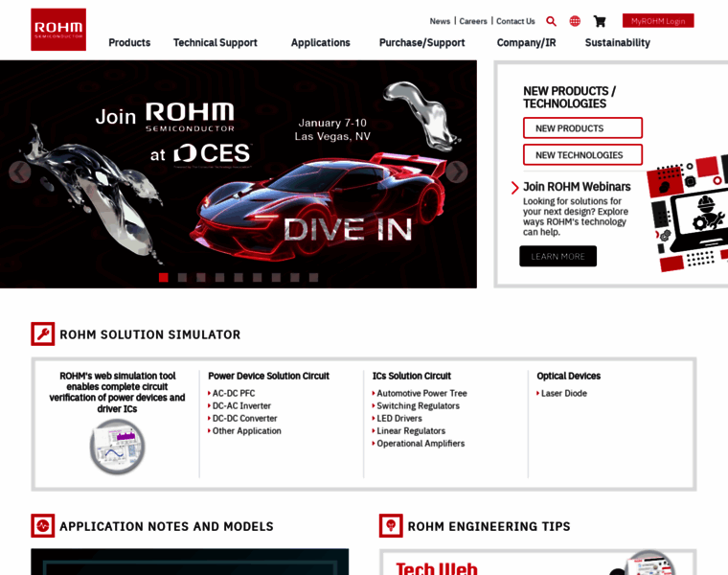728x575 pixels.
Task: Open the Join ROHM Webinars link
Action: [577, 187]
